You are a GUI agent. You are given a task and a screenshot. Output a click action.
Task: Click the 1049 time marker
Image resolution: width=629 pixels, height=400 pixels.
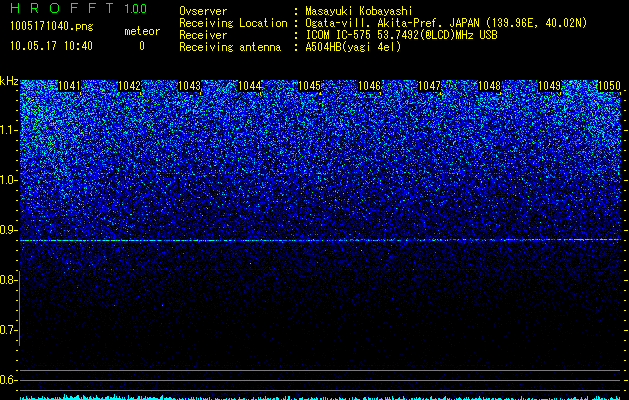tap(549, 86)
